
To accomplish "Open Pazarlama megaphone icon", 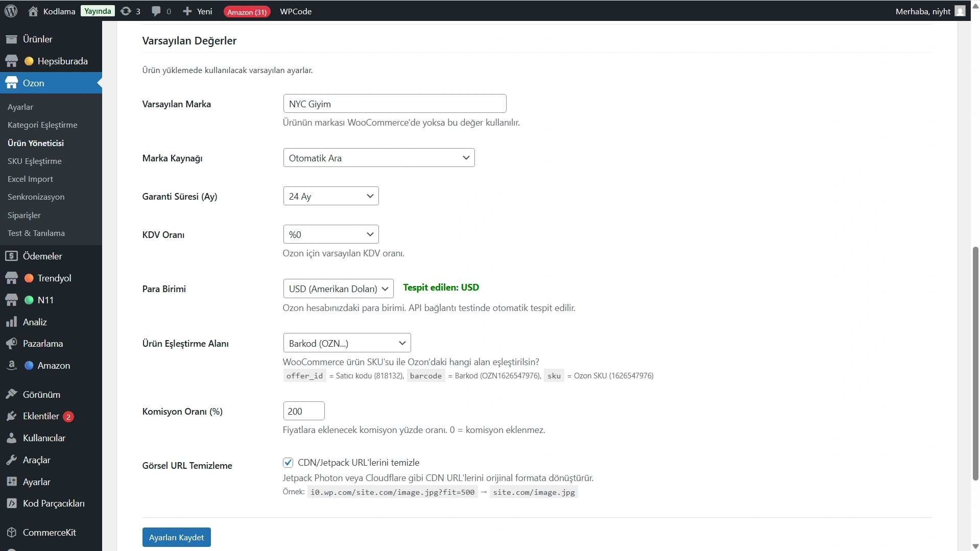I will click(x=11, y=344).
